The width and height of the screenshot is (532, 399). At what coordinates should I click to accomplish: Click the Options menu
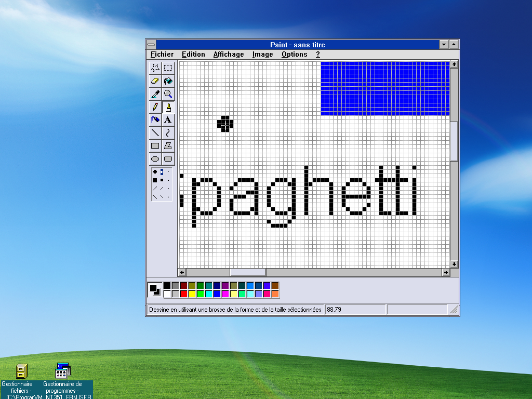[294, 54]
